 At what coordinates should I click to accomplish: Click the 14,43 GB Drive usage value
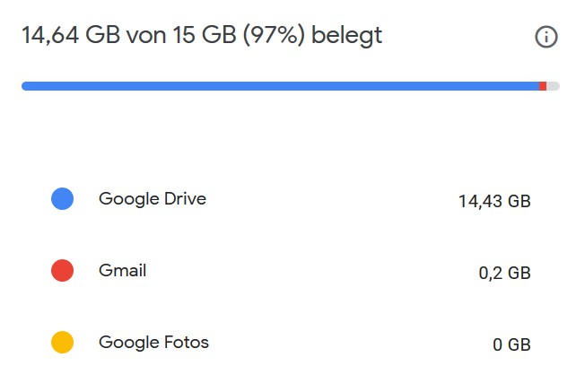[x=494, y=201]
